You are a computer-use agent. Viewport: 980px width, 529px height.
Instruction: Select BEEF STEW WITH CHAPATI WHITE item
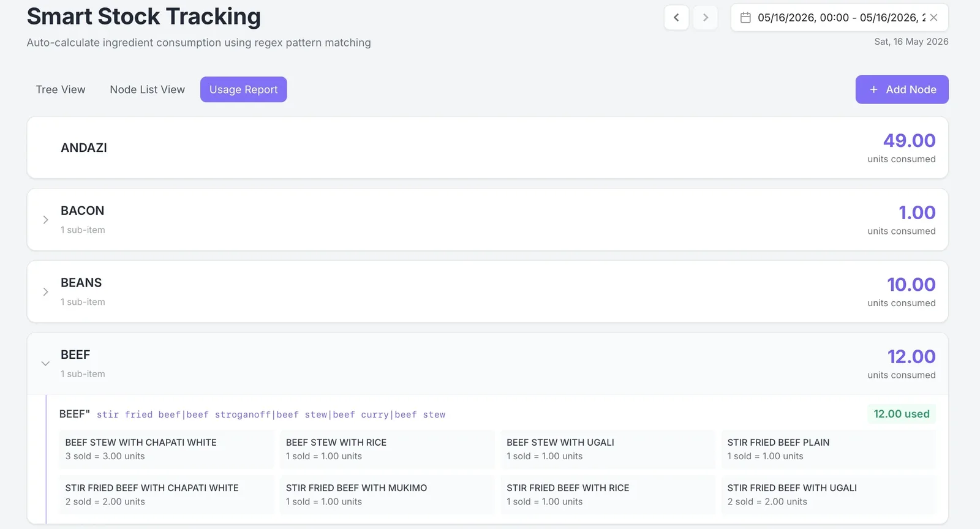pos(166,449)
